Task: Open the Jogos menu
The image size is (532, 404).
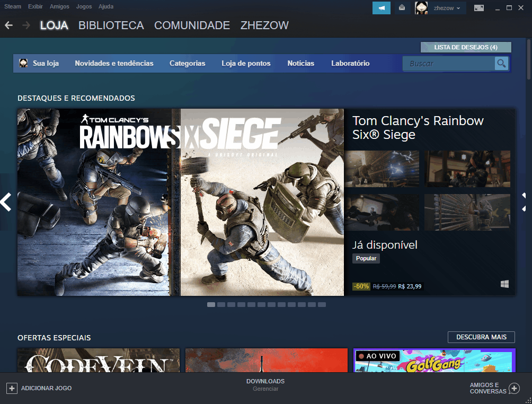Action: coord(84,7)
